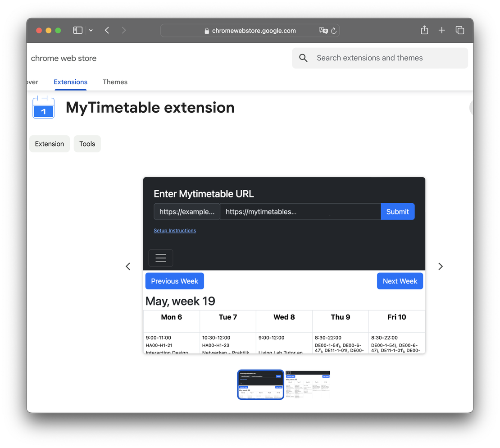Screen dimensions: 500x448
Task: Click the padlock icon in address bar
Action: pyautogui.click(x=207, y=31)
